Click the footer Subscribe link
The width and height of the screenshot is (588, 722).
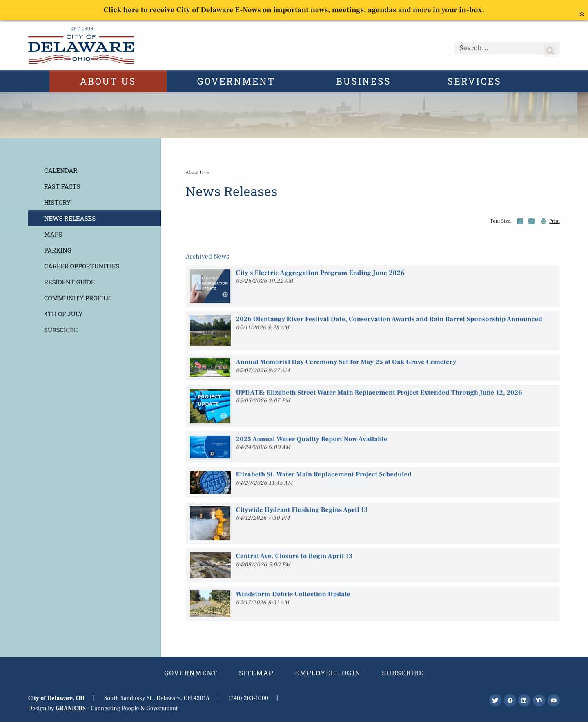[403, 673]
